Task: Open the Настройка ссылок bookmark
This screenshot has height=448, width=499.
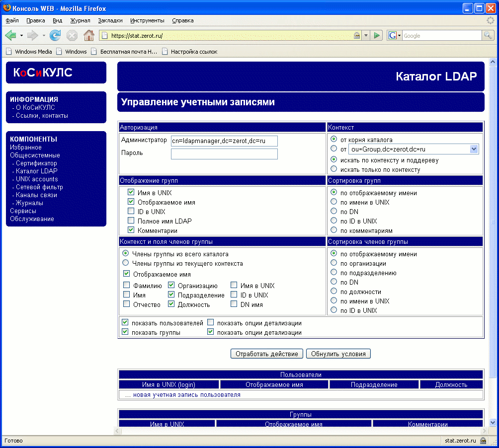Action: (x=190, y=52)
